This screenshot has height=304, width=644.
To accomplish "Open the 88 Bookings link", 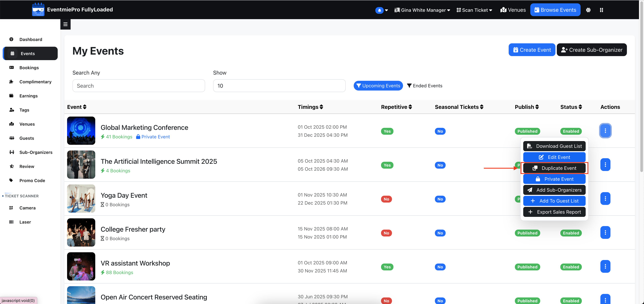I will 117,272.
